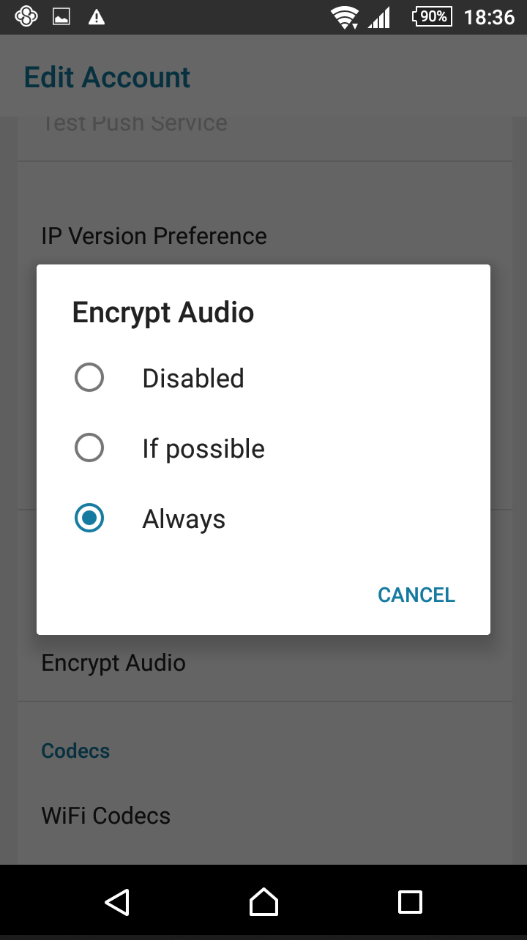Tap the CANCEL button in dialog

416,595
